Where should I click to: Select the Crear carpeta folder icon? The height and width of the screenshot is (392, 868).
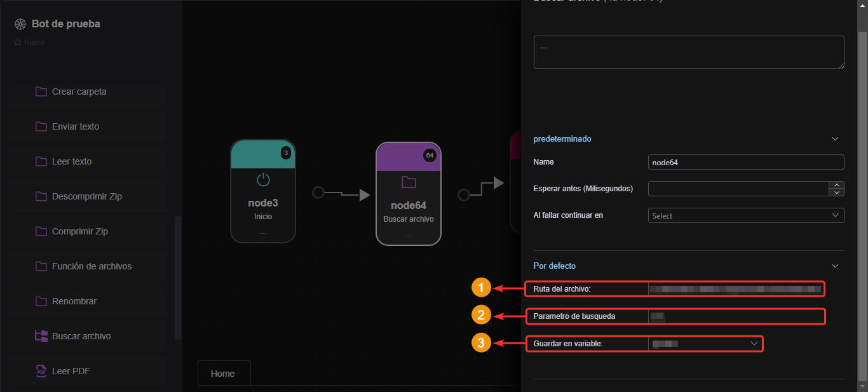coord(41,91)
